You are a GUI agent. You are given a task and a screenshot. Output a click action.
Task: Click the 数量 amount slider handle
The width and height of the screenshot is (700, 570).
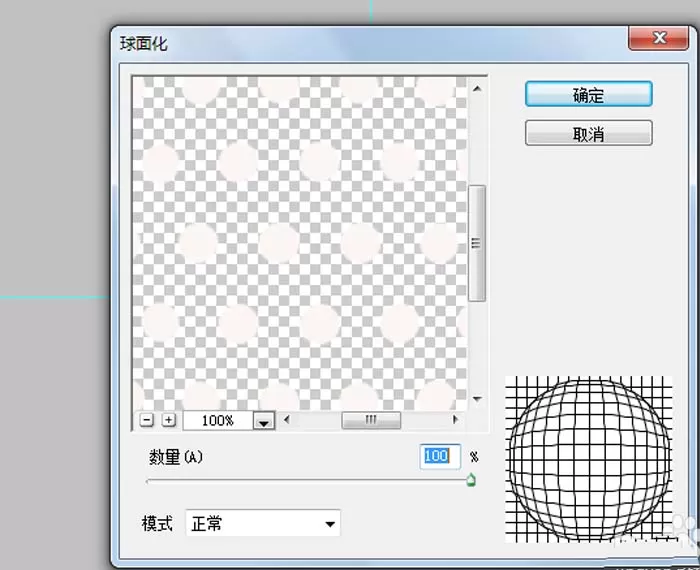(x=471, y=480)
